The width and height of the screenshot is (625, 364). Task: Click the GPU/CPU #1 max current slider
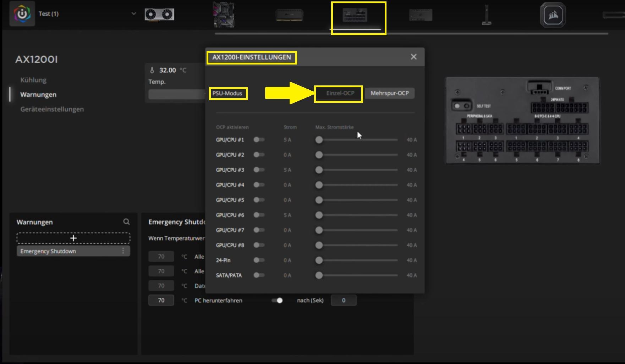pos(356,140)
